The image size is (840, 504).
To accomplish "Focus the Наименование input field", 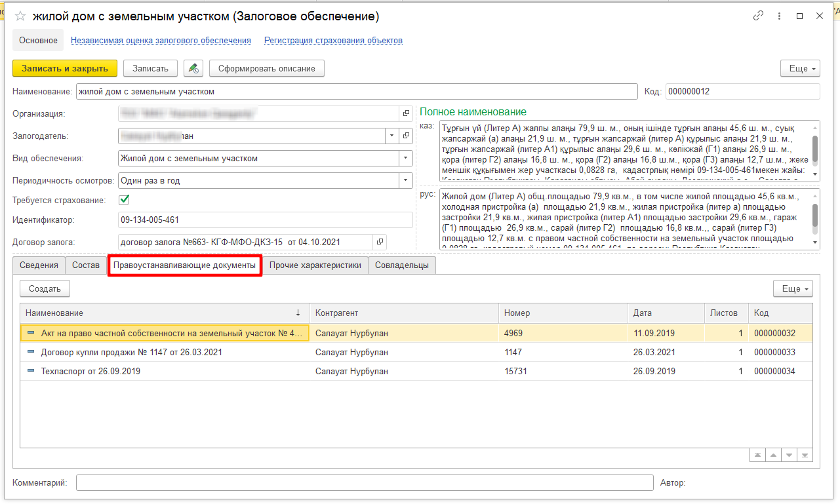I will [x=357, y=92].
